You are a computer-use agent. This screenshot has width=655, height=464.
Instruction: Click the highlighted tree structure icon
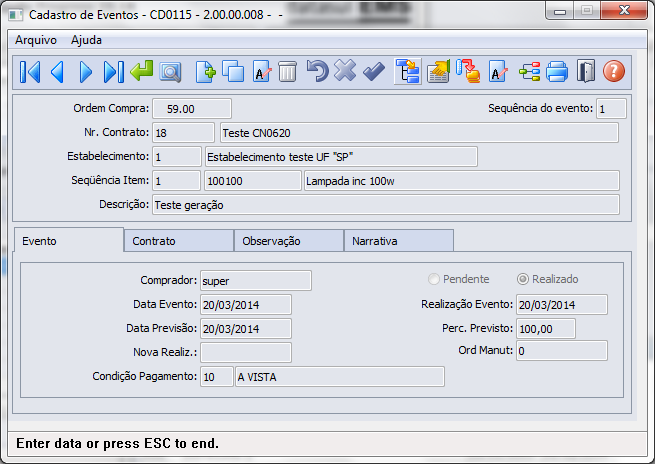pos(407,72)
